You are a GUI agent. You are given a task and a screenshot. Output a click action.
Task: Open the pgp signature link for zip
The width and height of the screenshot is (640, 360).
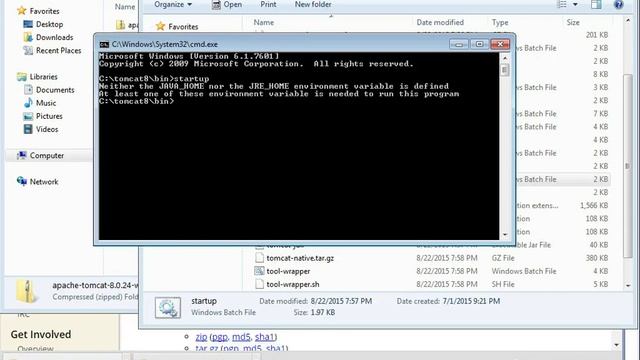[x=220, y=337]
